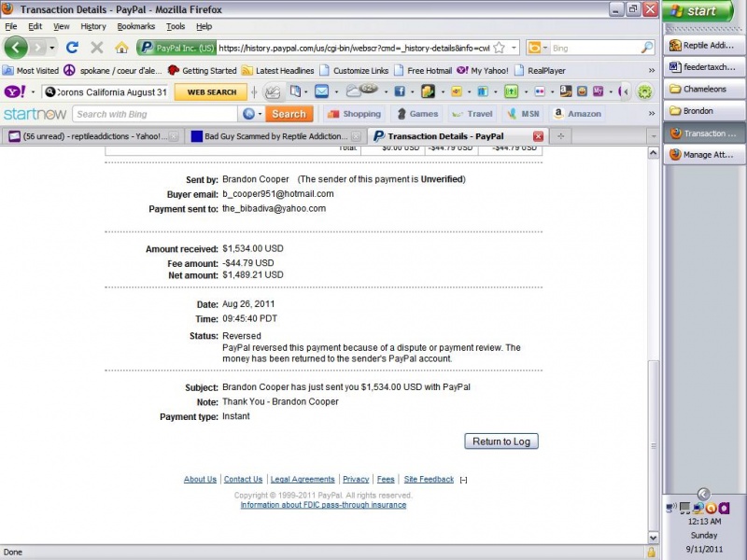Open the Getting Started bookmark
The height and width of the screenshot is (560, 747).
203,71
